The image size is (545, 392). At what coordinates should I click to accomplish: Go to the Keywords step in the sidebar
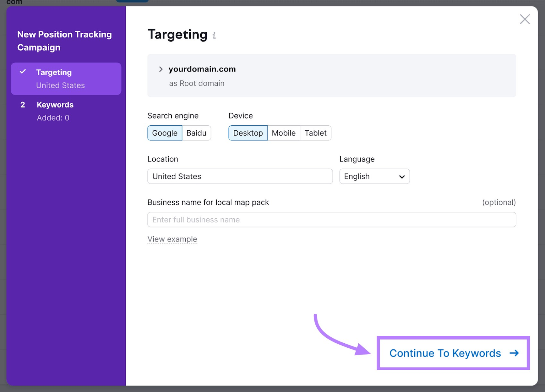coord(55,105)
